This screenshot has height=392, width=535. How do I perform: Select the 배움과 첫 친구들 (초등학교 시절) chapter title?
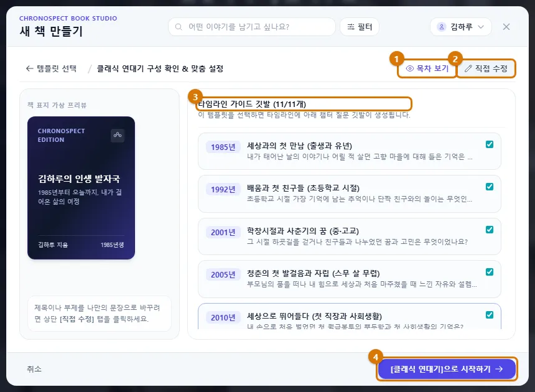pos(303,189)
